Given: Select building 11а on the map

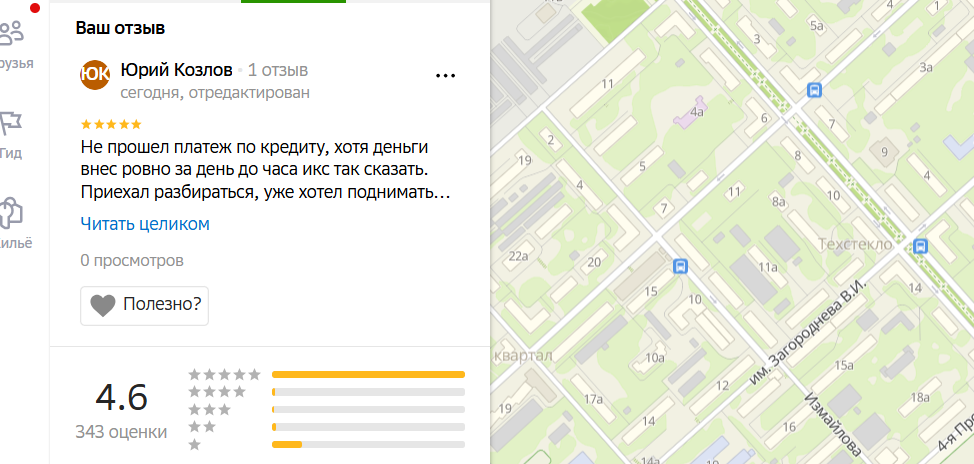Looking at the screenshot, I should 768,268.
